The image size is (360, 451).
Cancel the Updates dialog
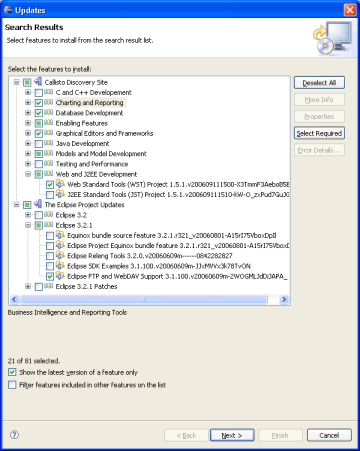point(329,435)
